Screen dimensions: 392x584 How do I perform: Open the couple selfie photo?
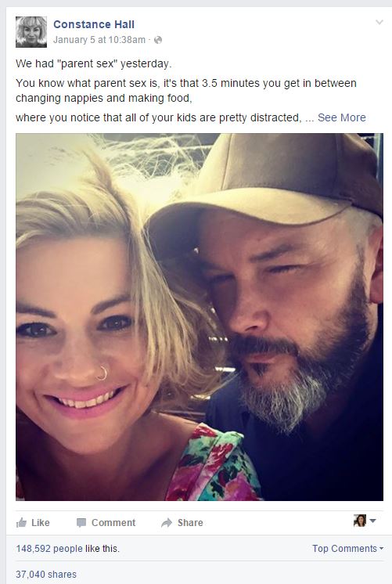click(200, 317)
